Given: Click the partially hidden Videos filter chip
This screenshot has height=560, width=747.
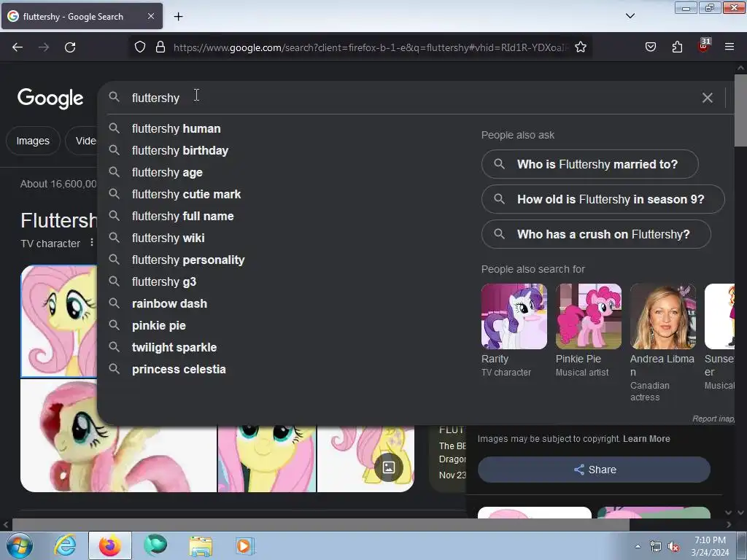Looking at the screenshot, I should pyautogui.click(x=82, y=141).
